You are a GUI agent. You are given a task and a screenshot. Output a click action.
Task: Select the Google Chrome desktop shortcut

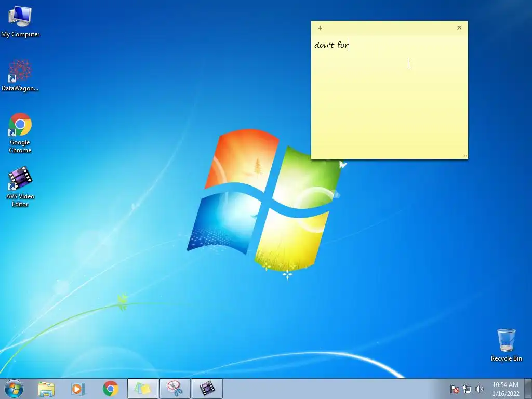(20, 133)
